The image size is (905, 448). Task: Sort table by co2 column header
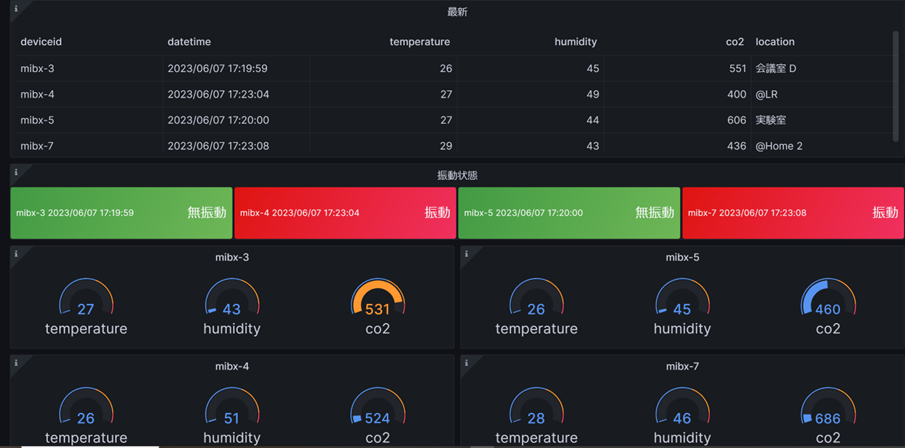[736, 42]
